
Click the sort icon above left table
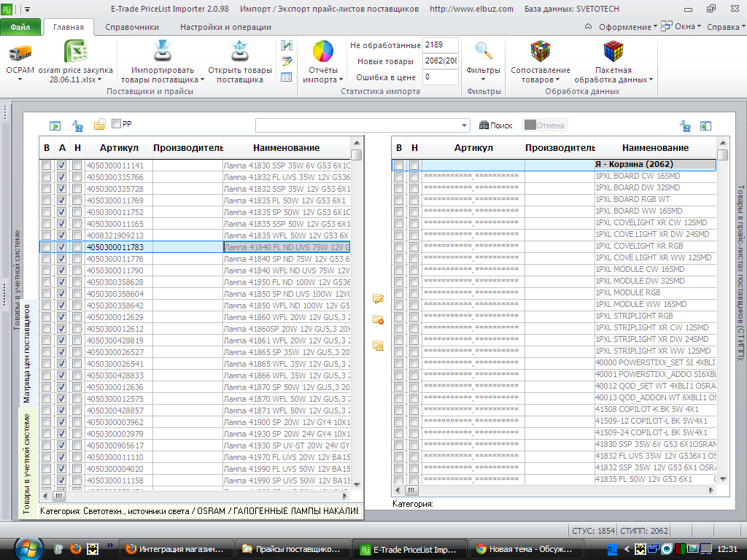coord(77,125)
